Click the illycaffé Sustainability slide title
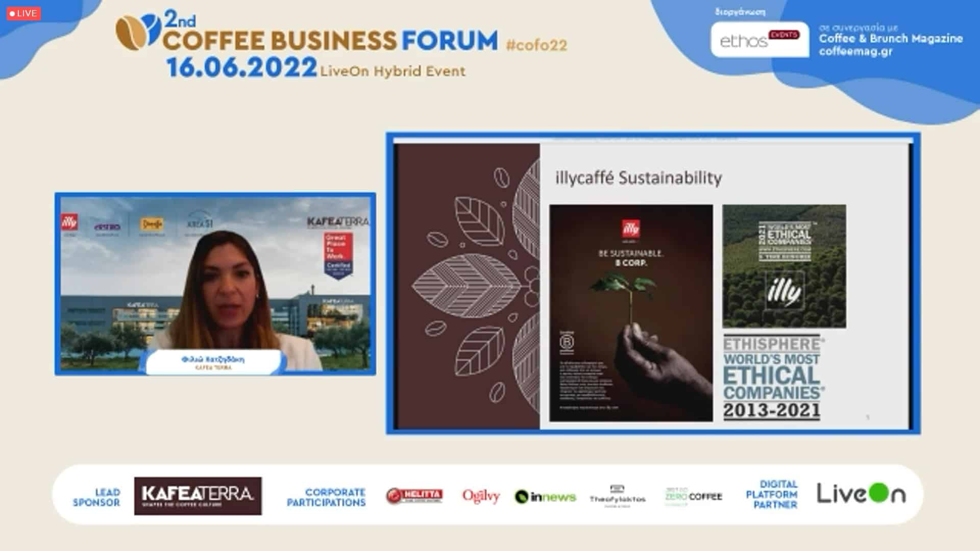Image resolution: width=980 pixels, height=551 pixels. pos(639,178)
